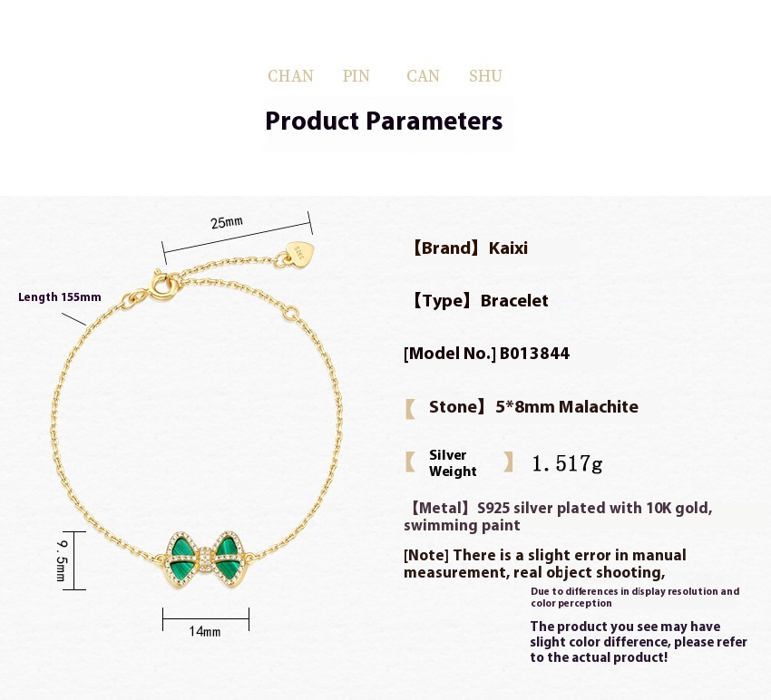Click the Note about manual measurement
Screen dimensions: 771x700
pyautogui.click(x=545, y=563)
